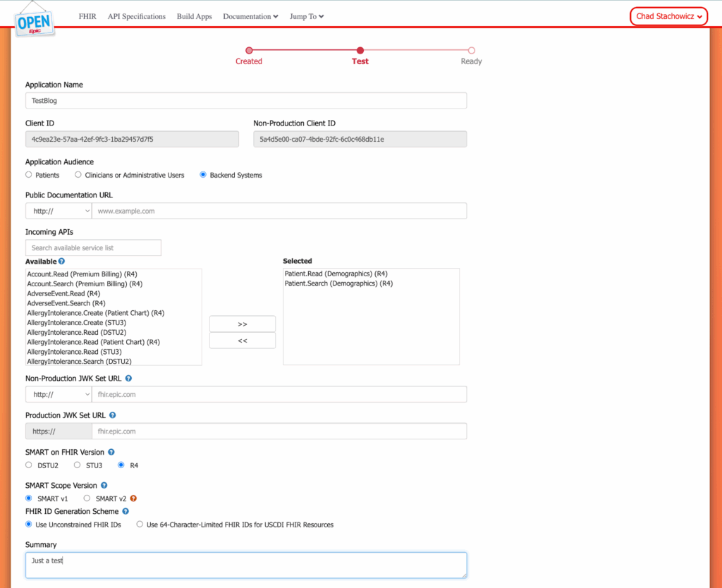This screenshot has width=722, height=588.
Task: Click the Search available service list field
Action: [93, 248]
